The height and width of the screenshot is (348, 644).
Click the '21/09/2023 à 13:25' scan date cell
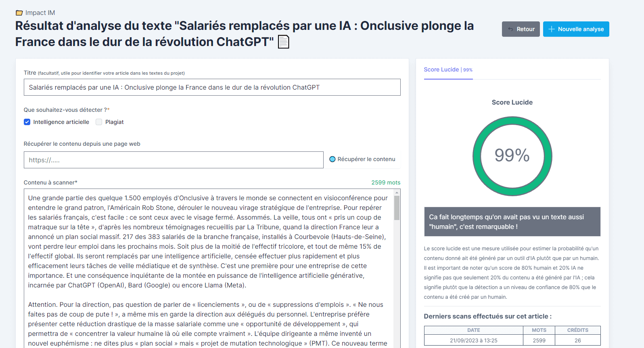coord(474,340)
